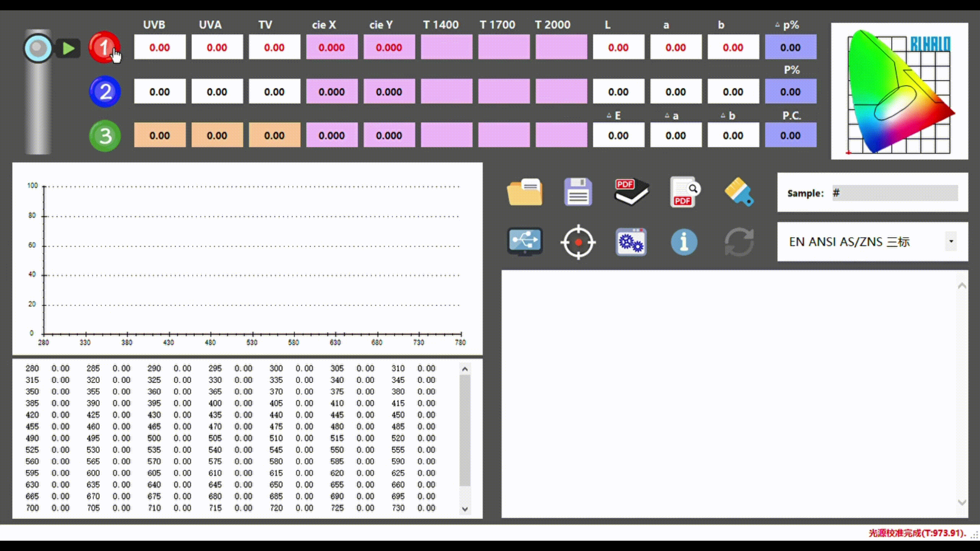Click the gray refresh arrows icon
The width and height of the screenshot is (980, 551).
coord(739,242)
